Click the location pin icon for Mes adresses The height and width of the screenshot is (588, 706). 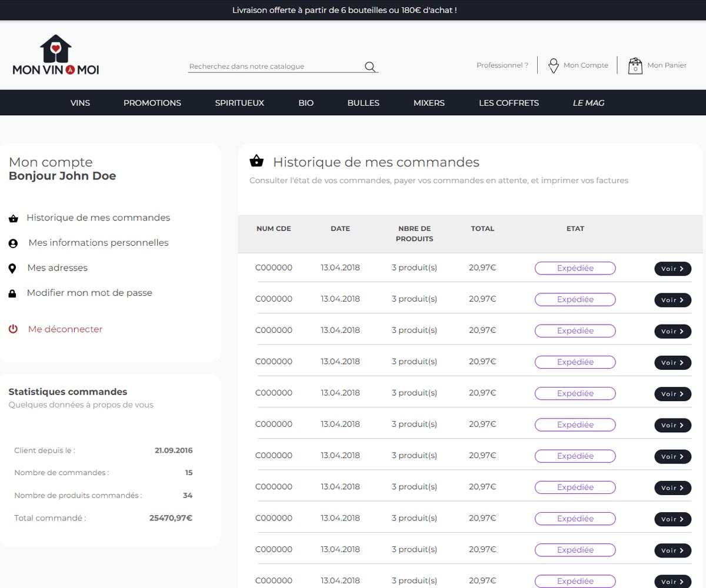pyautogui.click(x=12, y=269)
